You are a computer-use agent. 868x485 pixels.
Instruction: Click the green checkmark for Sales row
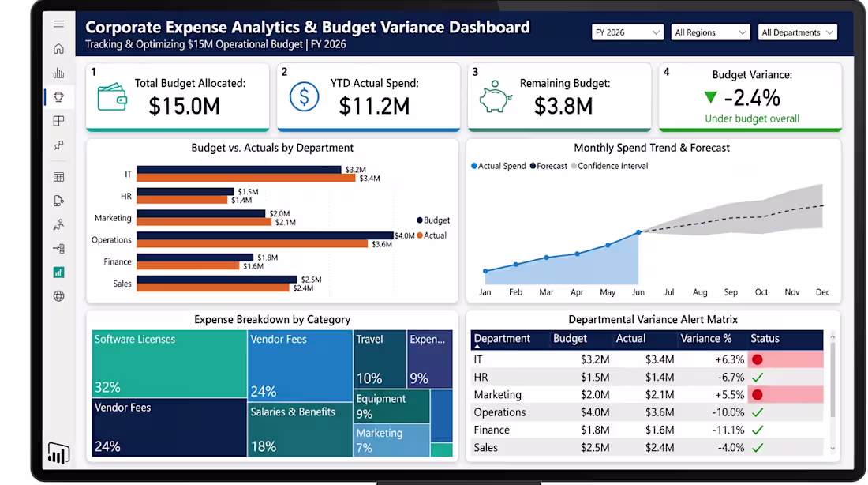click(x=758, y=448)
